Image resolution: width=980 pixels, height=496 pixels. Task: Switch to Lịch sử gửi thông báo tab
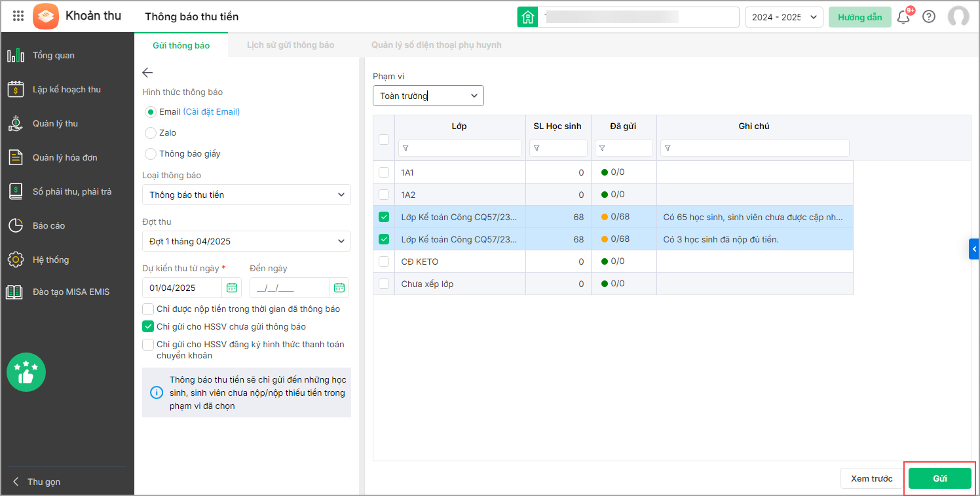(290, 45)
